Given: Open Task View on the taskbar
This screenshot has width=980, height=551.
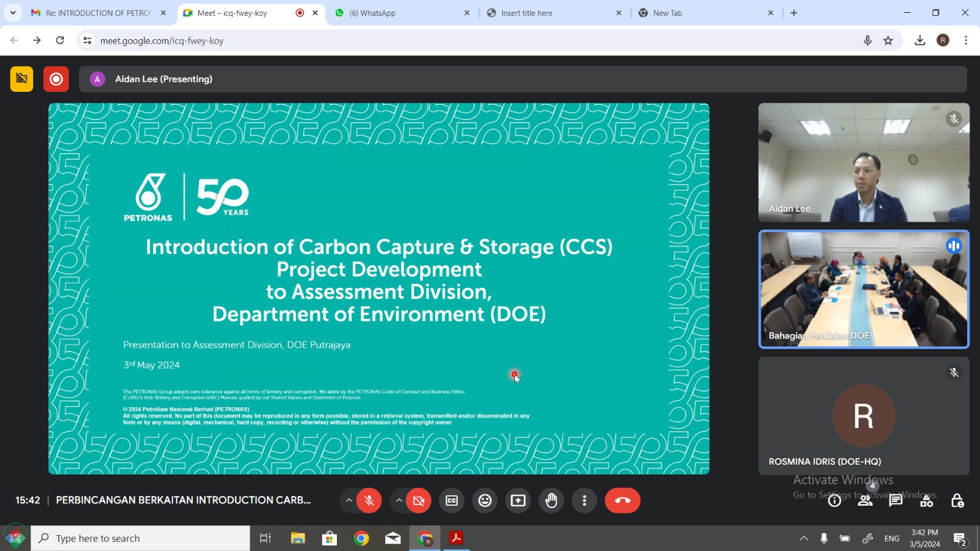Looking at the screenshot, I should pyautogui.click(x=265, y=538).
